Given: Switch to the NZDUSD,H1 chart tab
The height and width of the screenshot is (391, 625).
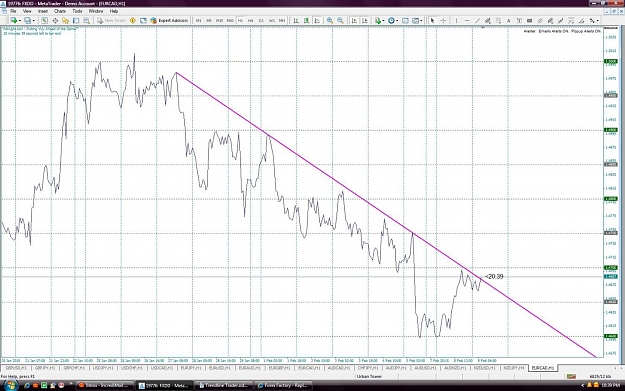Looking at the screenshot, I should pos(485,368).
